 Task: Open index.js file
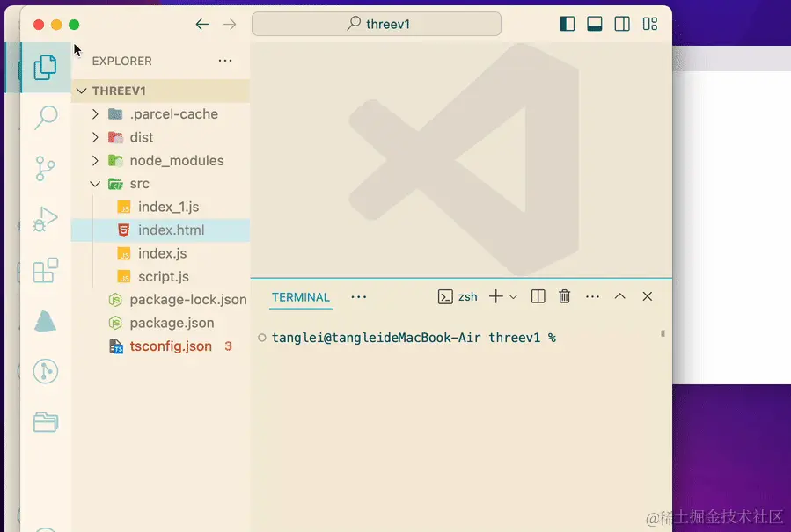coord(160,253)
